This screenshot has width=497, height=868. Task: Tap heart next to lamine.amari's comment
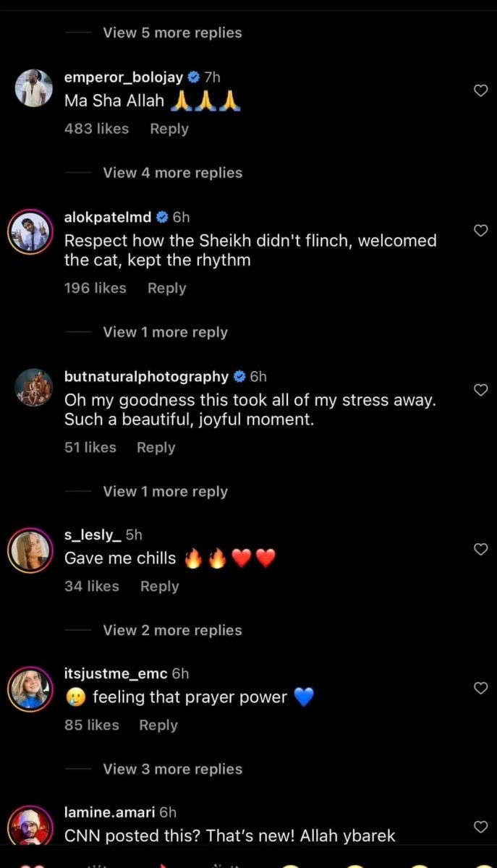click(x=480, y=826)
